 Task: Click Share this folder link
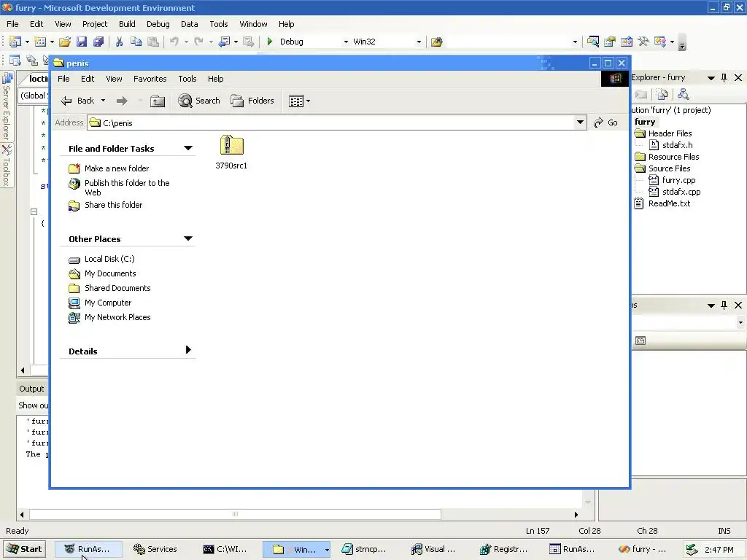point(113,205)
